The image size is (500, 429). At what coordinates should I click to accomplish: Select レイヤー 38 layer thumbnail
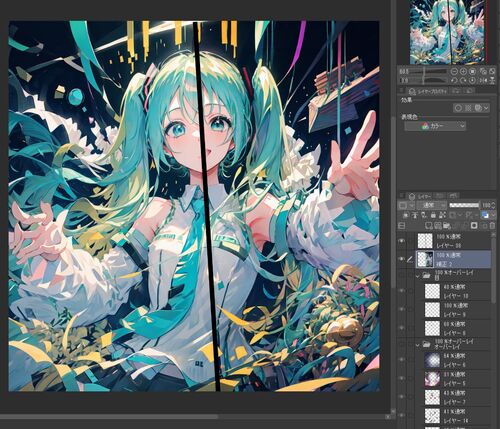tap(425, 241)
